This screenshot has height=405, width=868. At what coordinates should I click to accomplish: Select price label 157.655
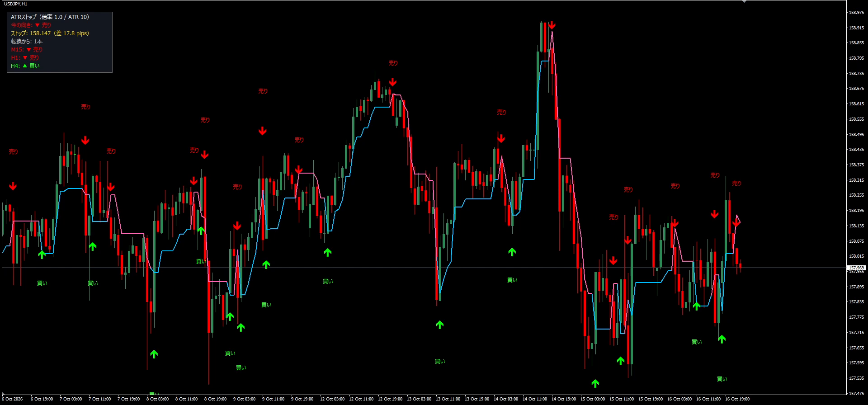pos(856,348)
